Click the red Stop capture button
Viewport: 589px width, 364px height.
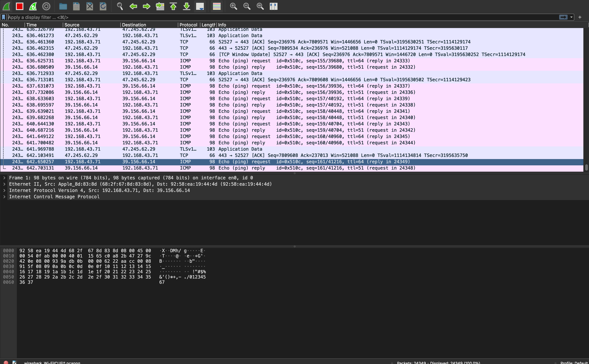(x=19, y=6)
